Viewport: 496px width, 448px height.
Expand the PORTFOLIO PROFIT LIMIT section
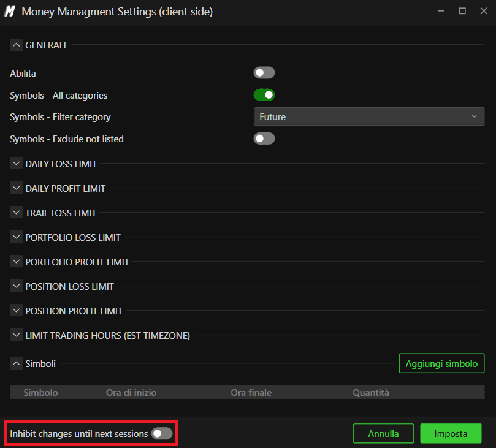(x=16, y=262)
